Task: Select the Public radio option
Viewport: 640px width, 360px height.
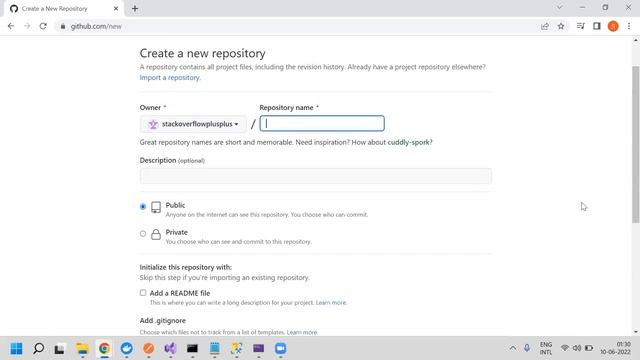Action: point(143,207)
